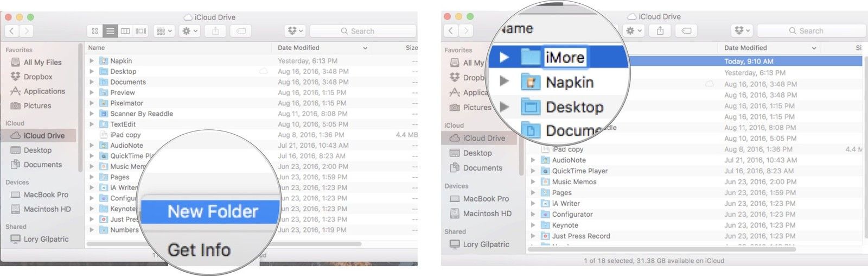Expand the Napkin folder triangle in left window
Screen dimensions: 868x276
[92, 61]
